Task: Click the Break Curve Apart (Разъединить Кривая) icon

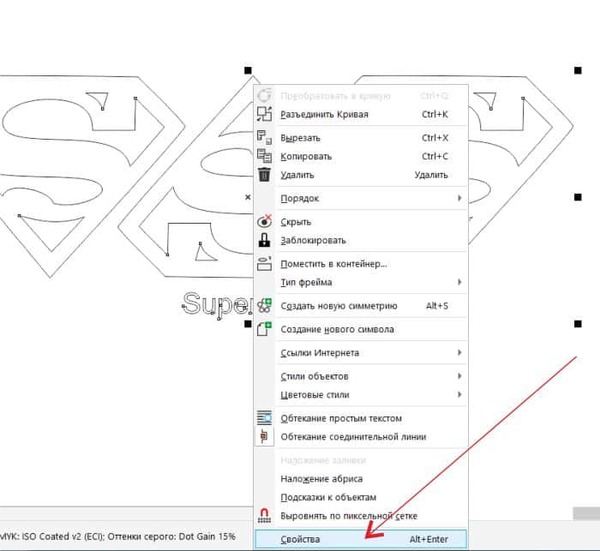Action: point(264,114)
